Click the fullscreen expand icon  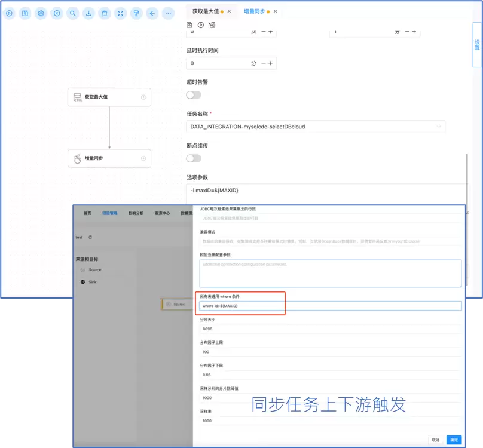point(120,13)
